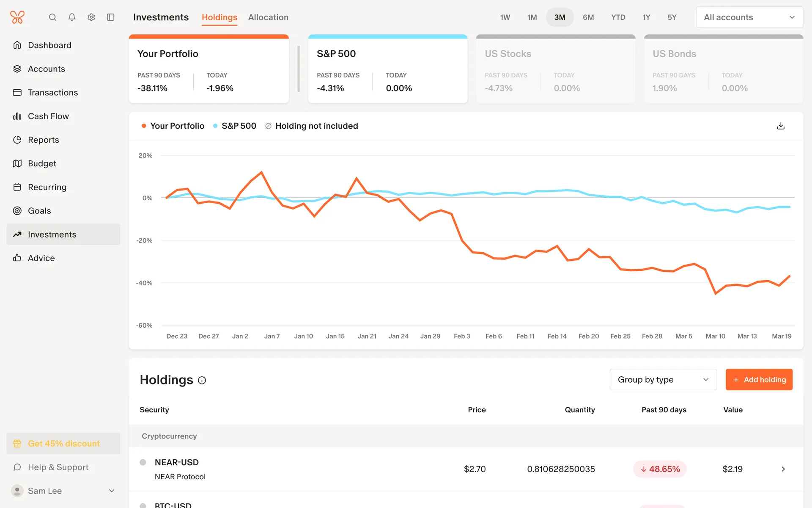Open settings gear icon
This screenshot has width=812, height=508.
91,17
